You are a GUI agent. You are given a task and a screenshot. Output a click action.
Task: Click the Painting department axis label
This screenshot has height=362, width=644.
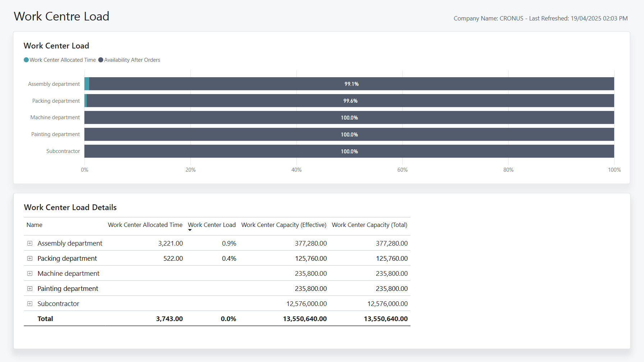coord(55,134)
